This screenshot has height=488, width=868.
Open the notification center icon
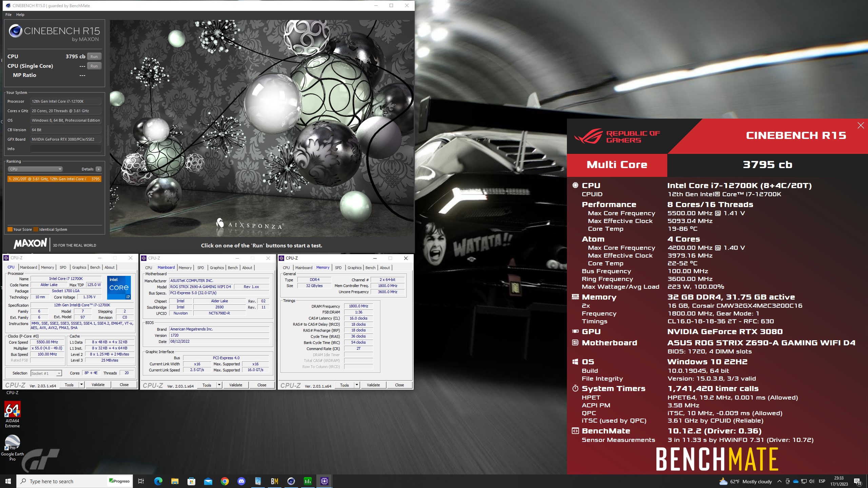click(857, 481)
